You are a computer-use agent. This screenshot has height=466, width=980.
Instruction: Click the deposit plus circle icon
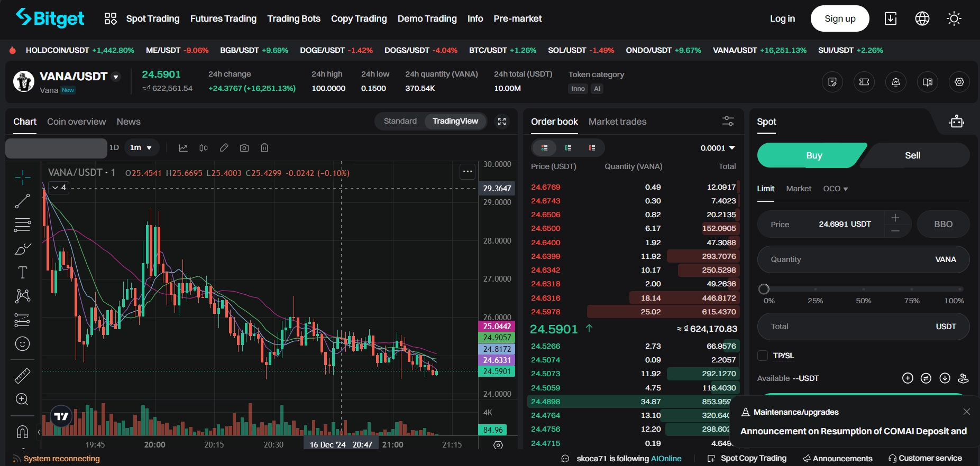tap(908, 378)
